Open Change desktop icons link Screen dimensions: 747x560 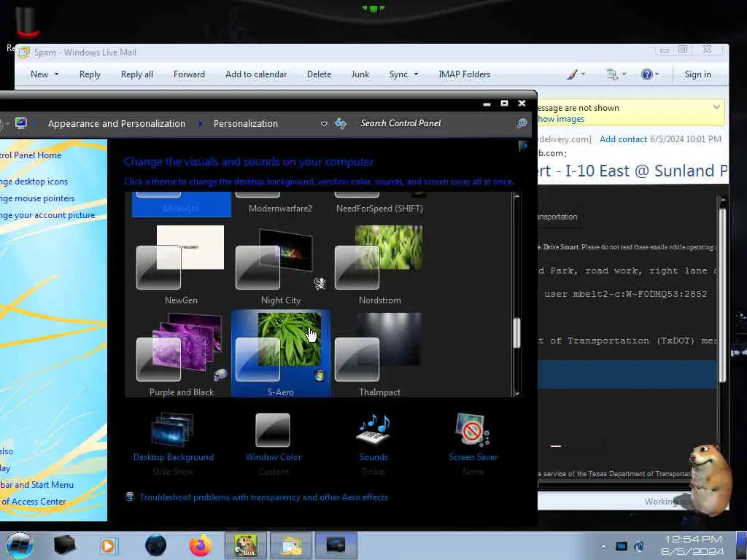pos(34,182)
